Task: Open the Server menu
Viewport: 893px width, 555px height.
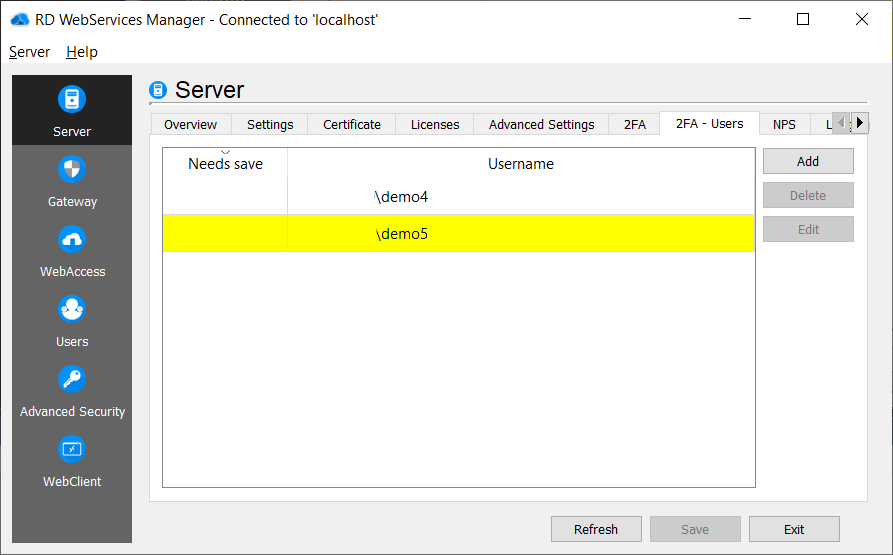Action: pos(30,52)
